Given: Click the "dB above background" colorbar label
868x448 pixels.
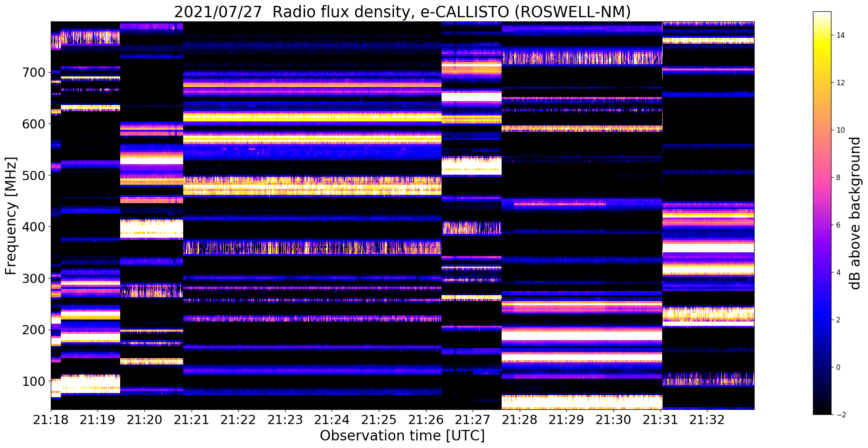Looking at the screenshot, I should [x=855, y=213].
